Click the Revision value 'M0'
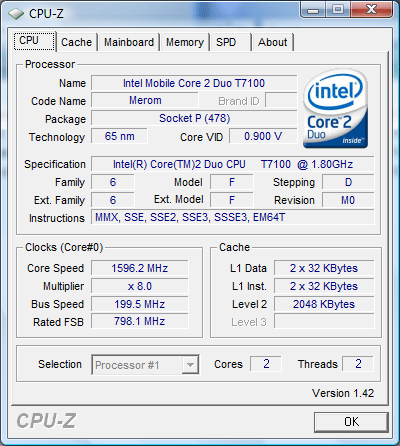 [x=348, y=200]
